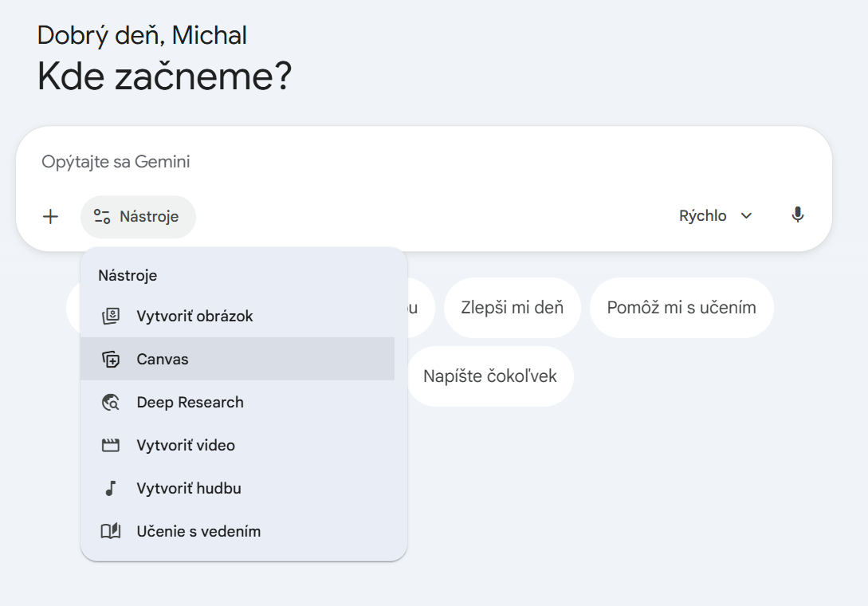Click the Pomôž mi s učením chip
Screen dimensions: 868x606
click(x=681, y=308)
